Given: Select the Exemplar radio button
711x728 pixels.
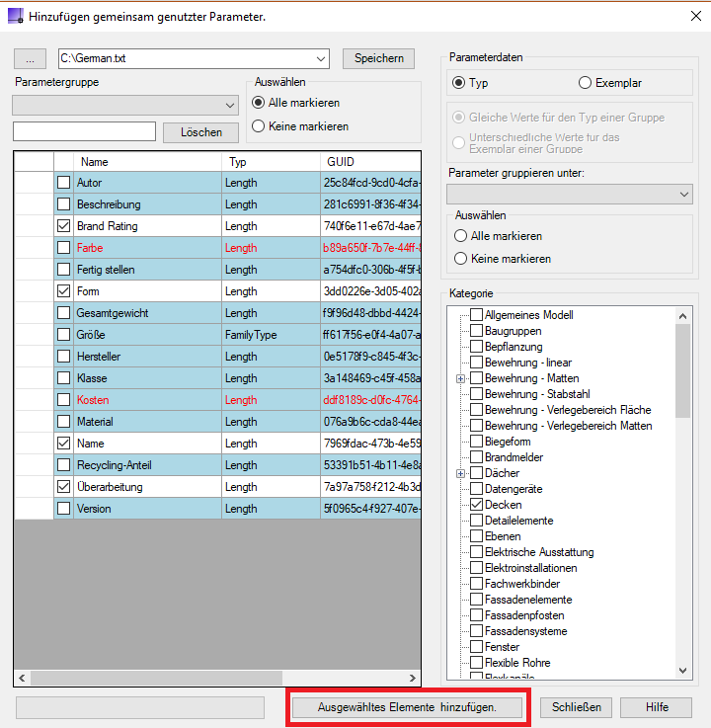Looking at the screenshot, I should tap(585, 83).
